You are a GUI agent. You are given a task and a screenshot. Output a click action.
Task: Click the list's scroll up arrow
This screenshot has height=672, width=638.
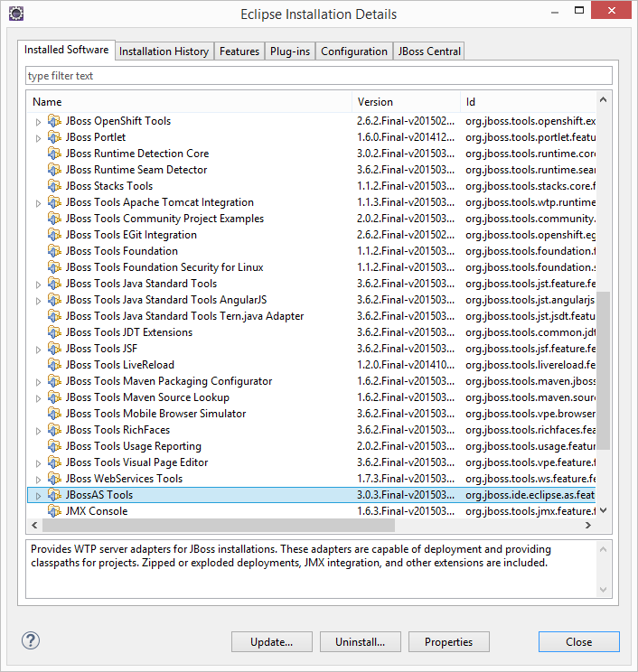click(x=604, y=100)
